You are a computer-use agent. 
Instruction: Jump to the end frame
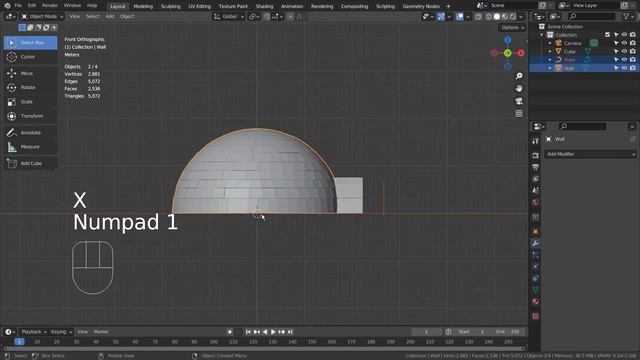coord(290,332)
